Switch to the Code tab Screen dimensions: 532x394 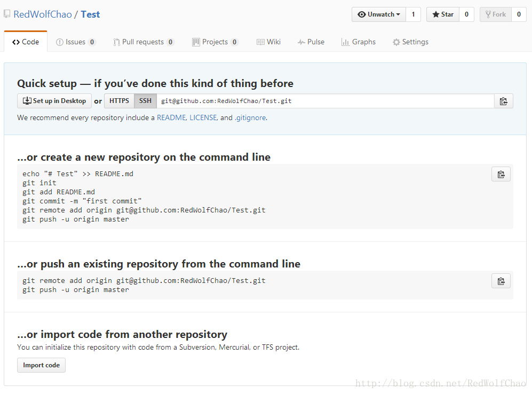[26, 42]
